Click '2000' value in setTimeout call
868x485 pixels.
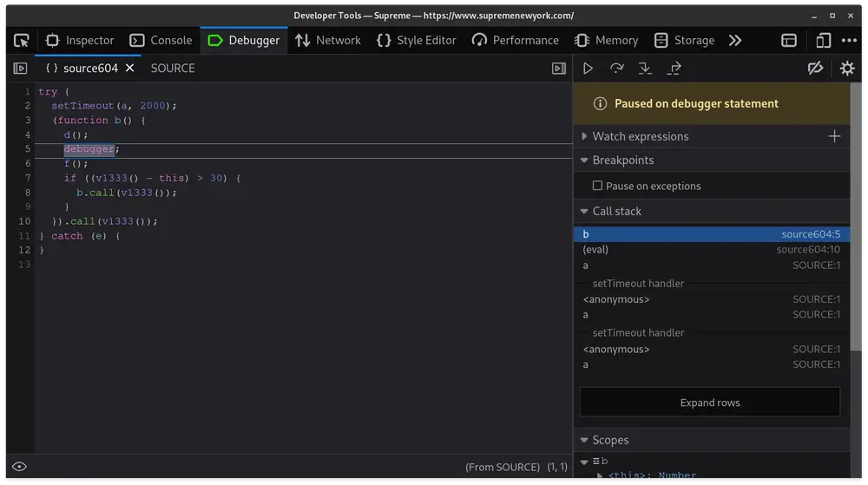pyautogui.click(x=152, y=106)
